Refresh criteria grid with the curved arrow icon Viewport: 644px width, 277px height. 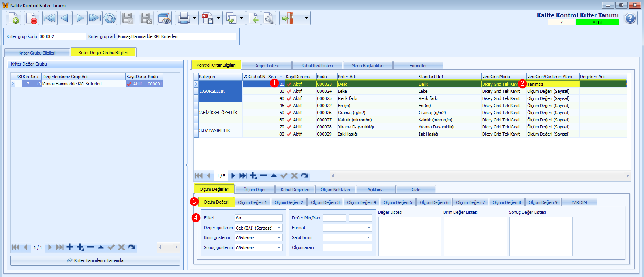click(304, 176)
